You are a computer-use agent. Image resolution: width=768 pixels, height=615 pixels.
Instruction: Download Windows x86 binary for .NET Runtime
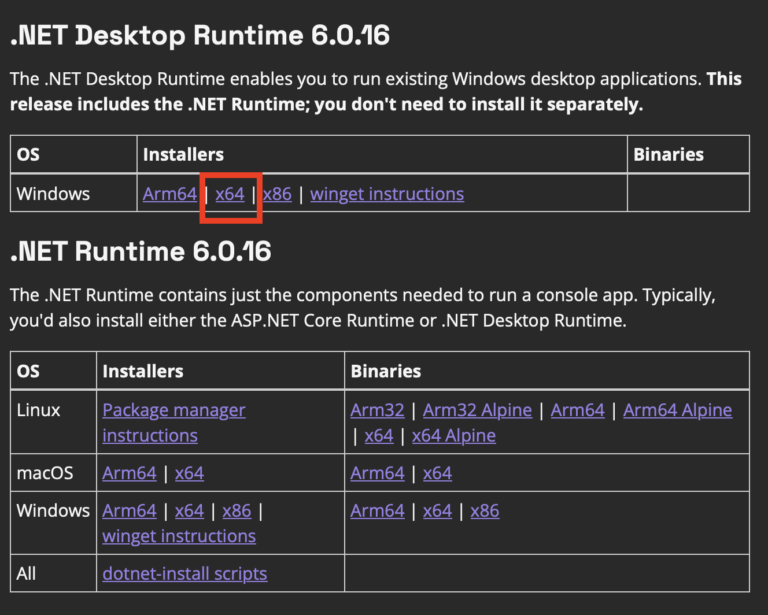click(485, 511)
